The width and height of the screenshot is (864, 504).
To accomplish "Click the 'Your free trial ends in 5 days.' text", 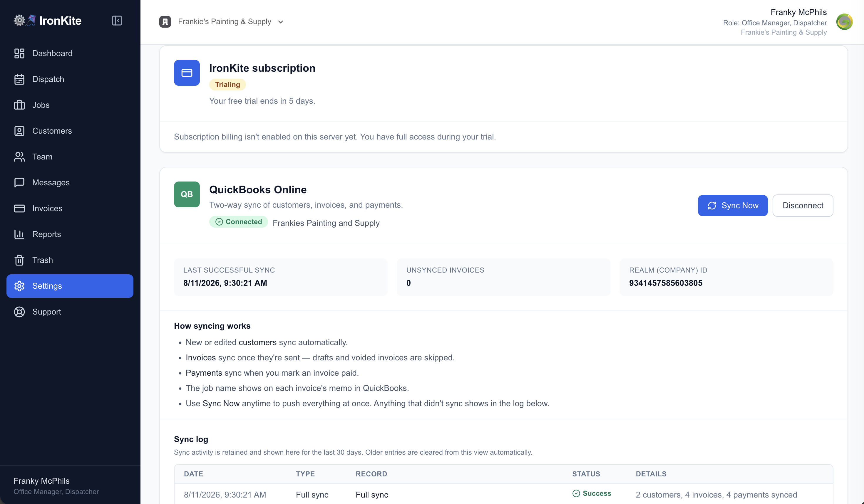I will [x=262, y=101].
